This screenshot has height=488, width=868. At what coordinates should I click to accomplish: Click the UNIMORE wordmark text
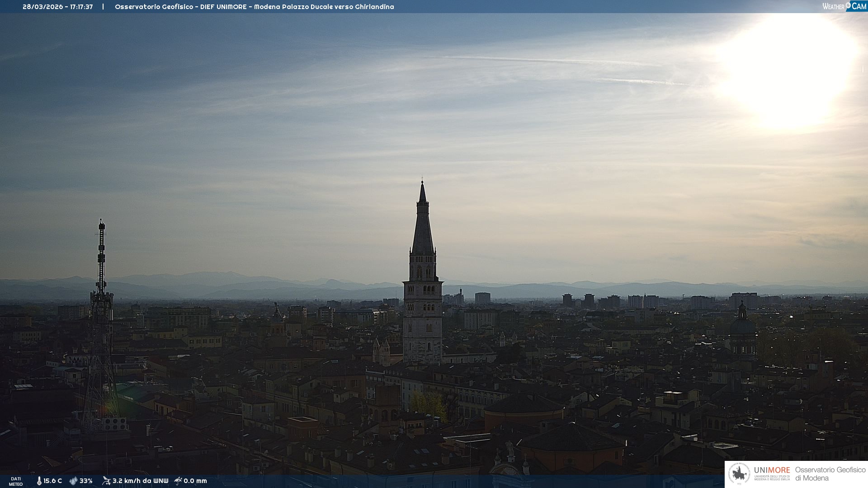(772, 470)
